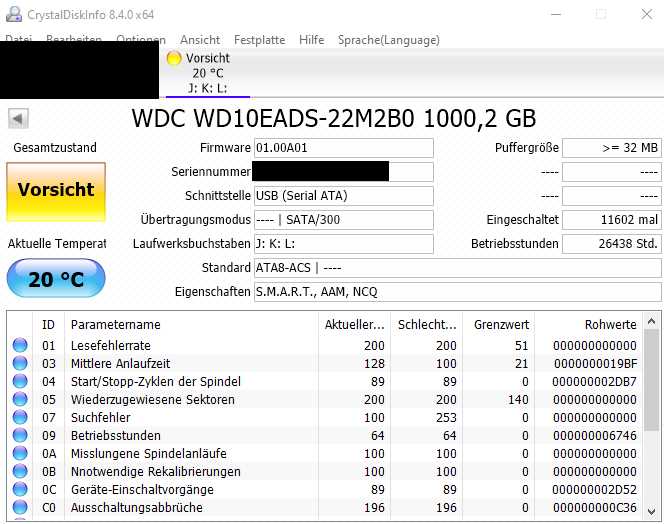Click raw value 0000000019BF
The width and height of the screenshot is (664, 524).
point(595,363)
